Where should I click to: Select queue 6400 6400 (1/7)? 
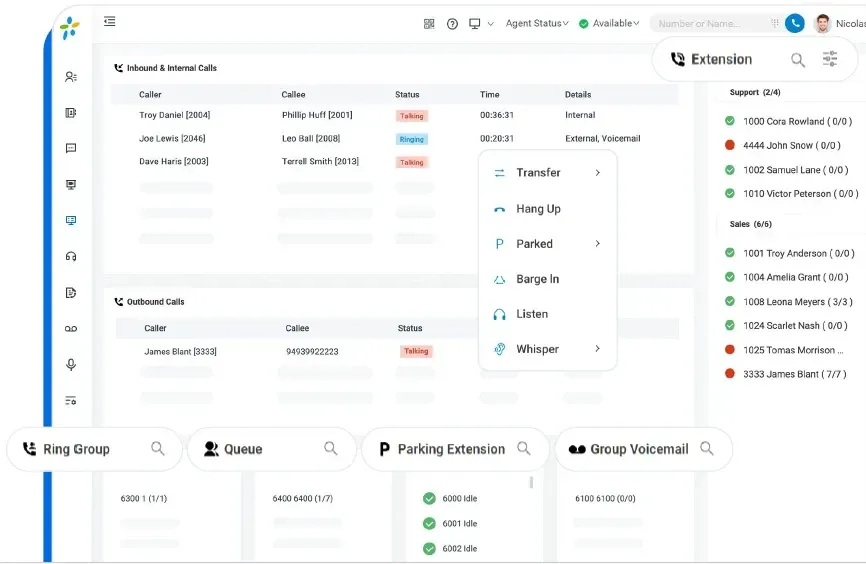[303, 498]
